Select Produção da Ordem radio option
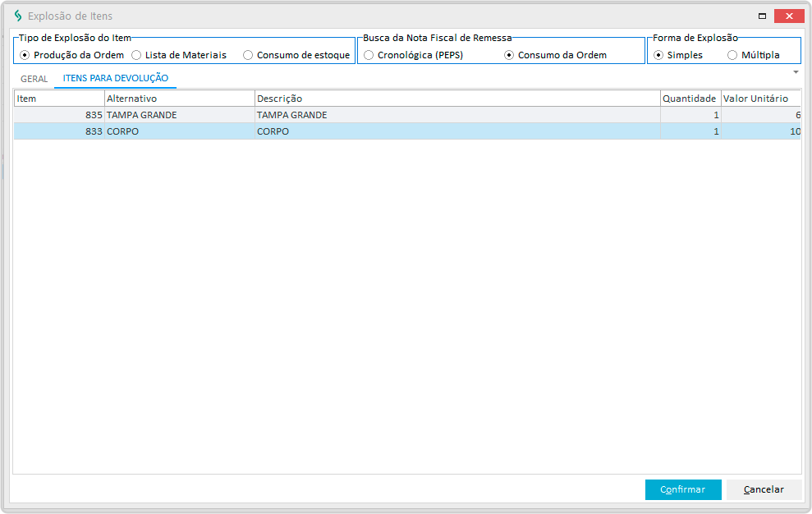 click(x=25, y=55)
